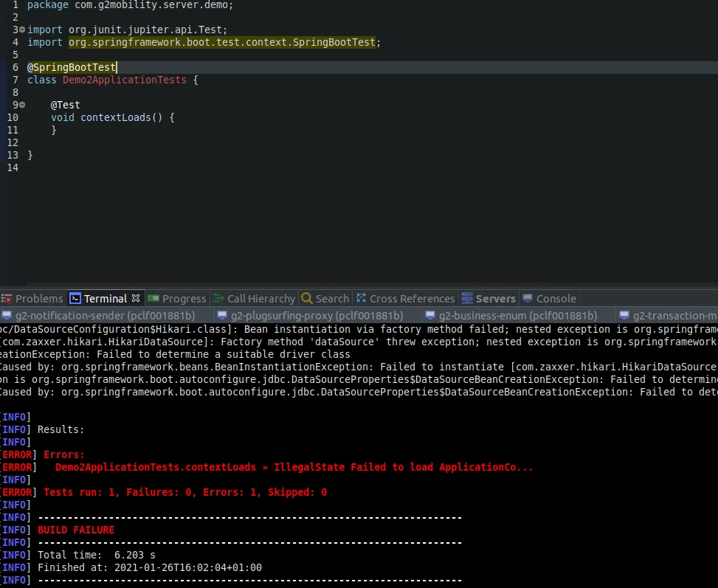Click the Progress tab icon
Viewport: 718px width, 588px height.
click(153, 299)
